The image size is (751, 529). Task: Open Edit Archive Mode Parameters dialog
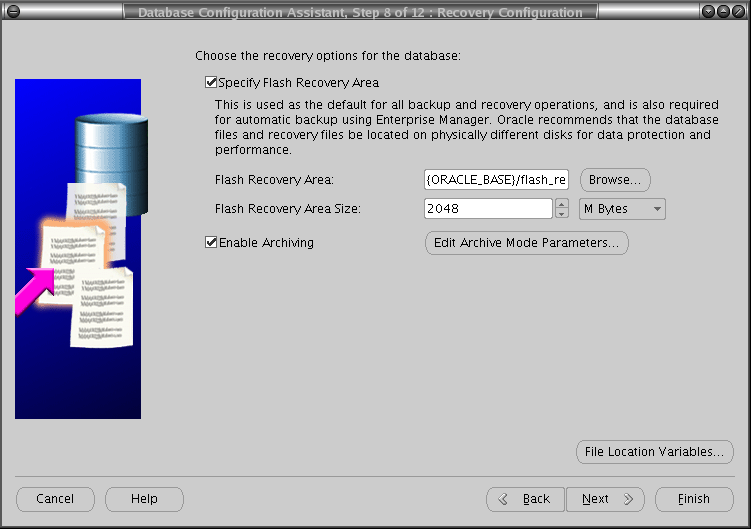click(527, 243)
